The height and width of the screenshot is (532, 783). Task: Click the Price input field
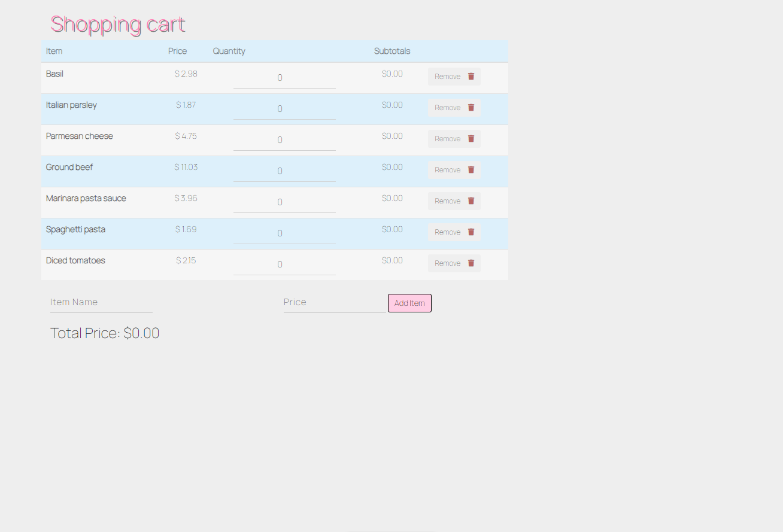(334, 302)
